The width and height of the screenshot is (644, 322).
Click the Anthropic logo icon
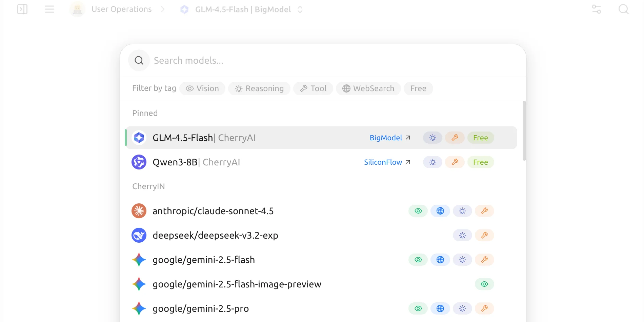pyautogui.click(x=139, y=211)
